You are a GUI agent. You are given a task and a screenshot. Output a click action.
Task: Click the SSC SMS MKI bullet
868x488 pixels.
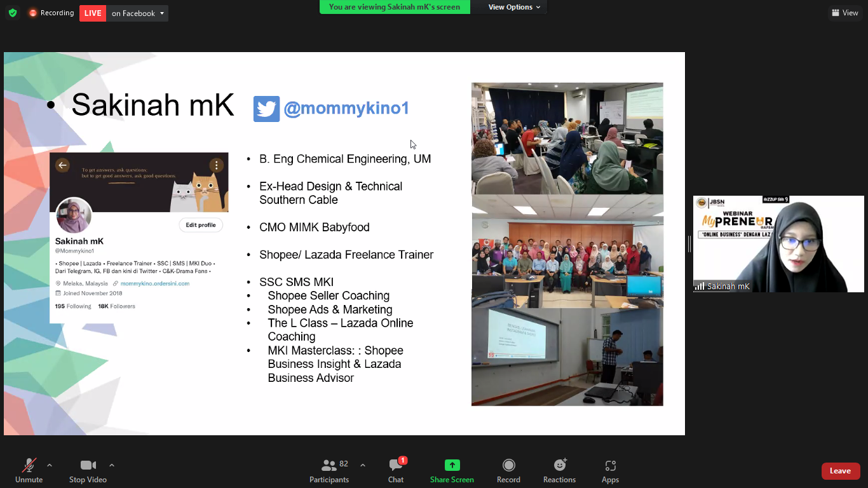[296, 282]
